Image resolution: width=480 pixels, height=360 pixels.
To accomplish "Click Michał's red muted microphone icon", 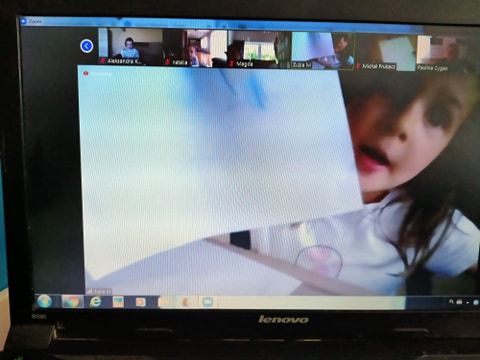I will (x=358, y=66).
